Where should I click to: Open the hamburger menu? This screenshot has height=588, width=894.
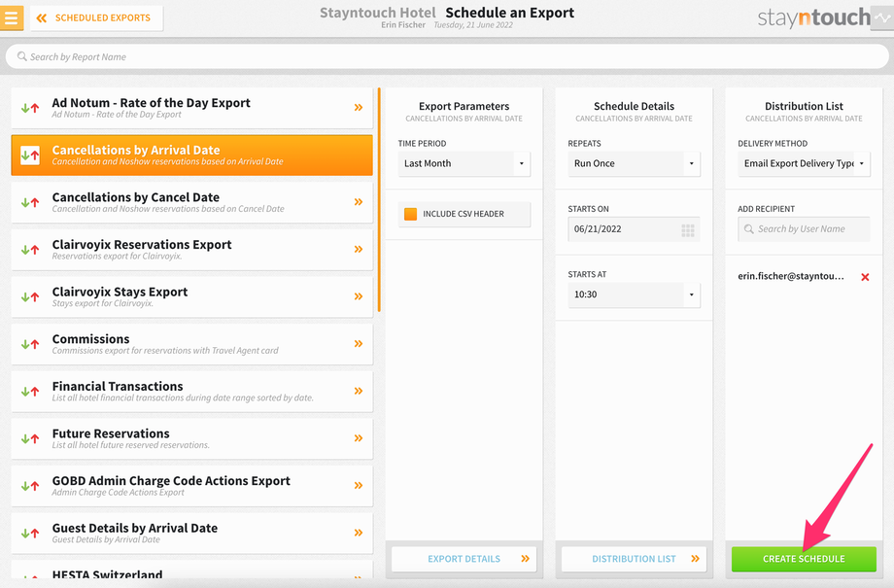pos(12,17)
